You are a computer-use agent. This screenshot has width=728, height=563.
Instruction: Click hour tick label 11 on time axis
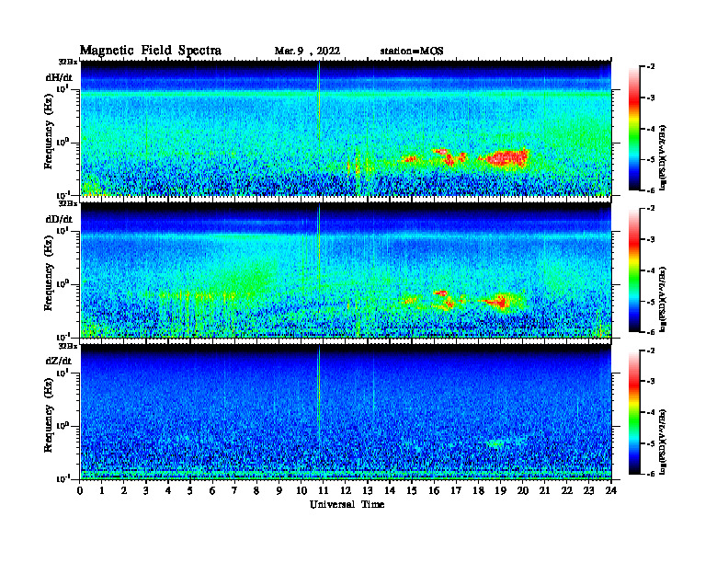pyautogui.click(x=324, y=491)
